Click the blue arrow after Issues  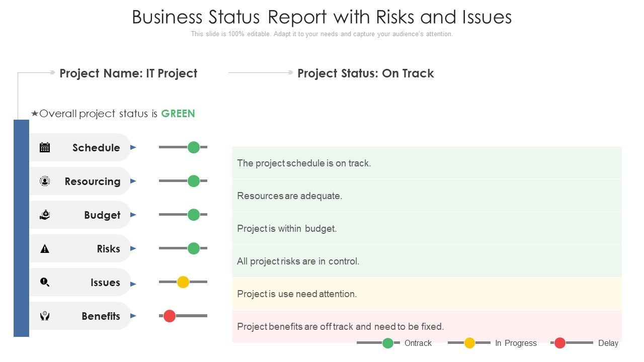click(133, 284)
